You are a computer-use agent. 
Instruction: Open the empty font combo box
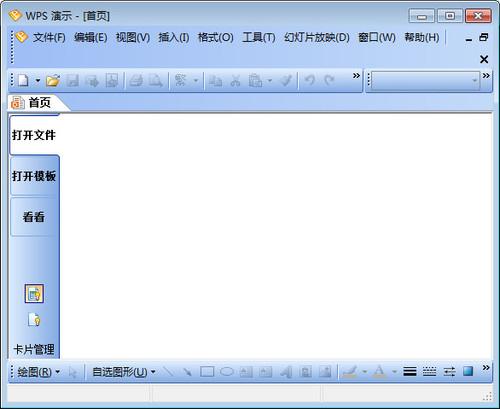coord(426,81)
